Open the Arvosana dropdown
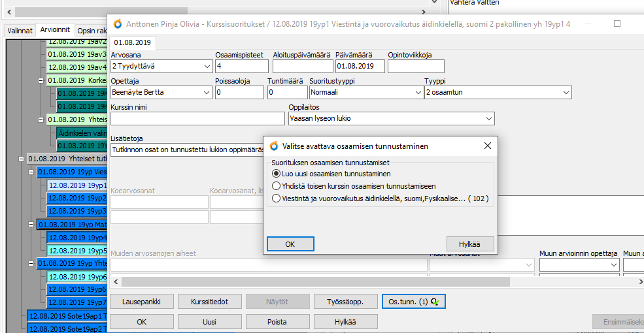 coord(207,66)
